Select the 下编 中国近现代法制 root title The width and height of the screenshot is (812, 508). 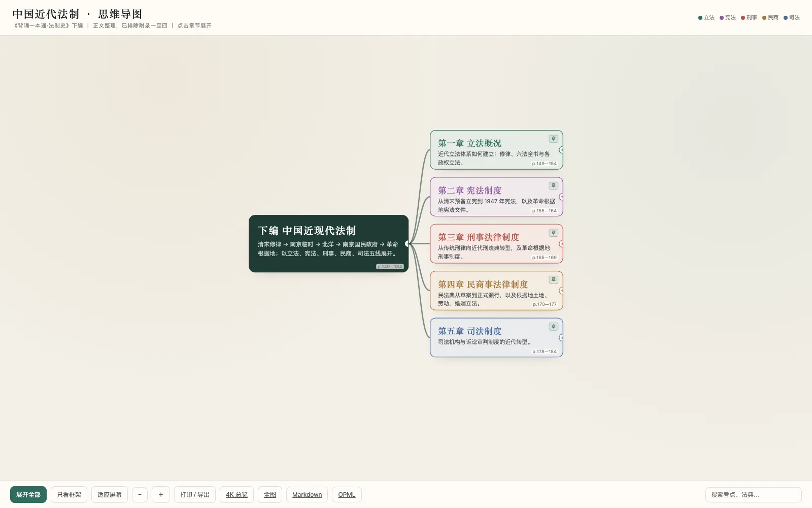tap(307, 231)
